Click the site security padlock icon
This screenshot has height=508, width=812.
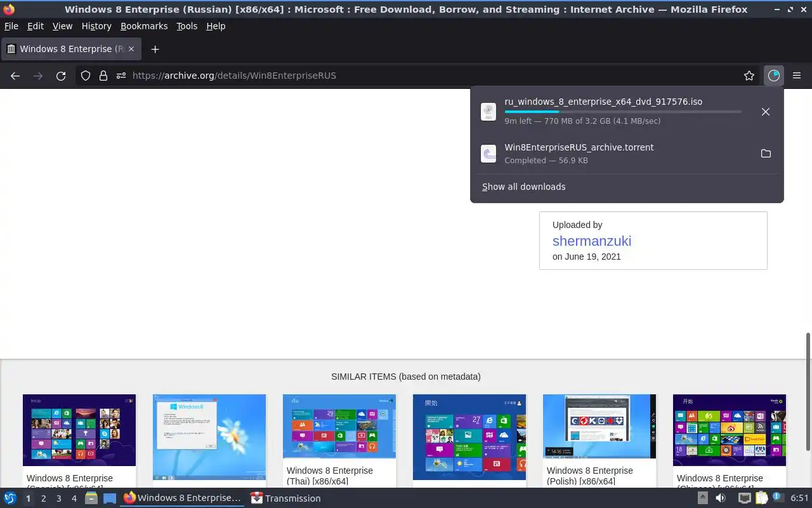[103, 76]
